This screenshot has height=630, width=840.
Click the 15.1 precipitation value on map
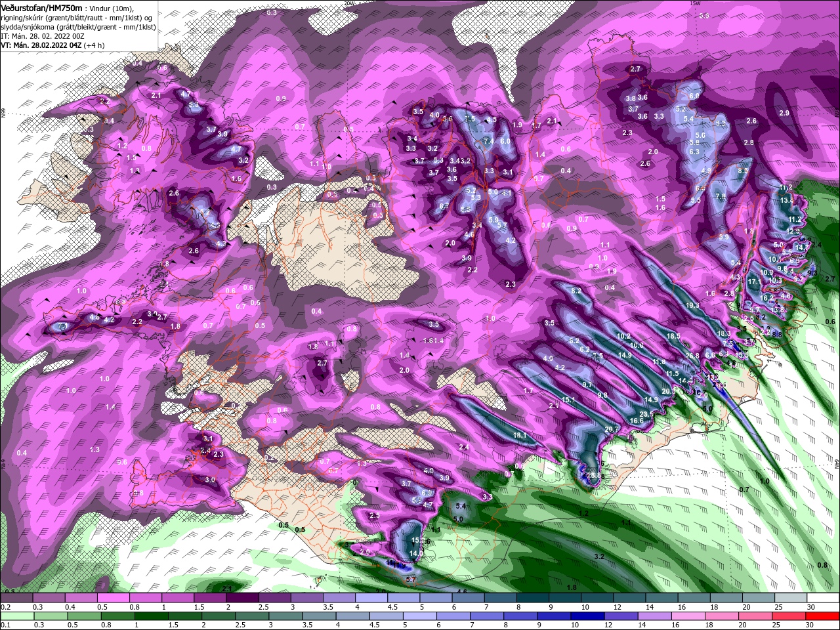click(x=568, y=400)
